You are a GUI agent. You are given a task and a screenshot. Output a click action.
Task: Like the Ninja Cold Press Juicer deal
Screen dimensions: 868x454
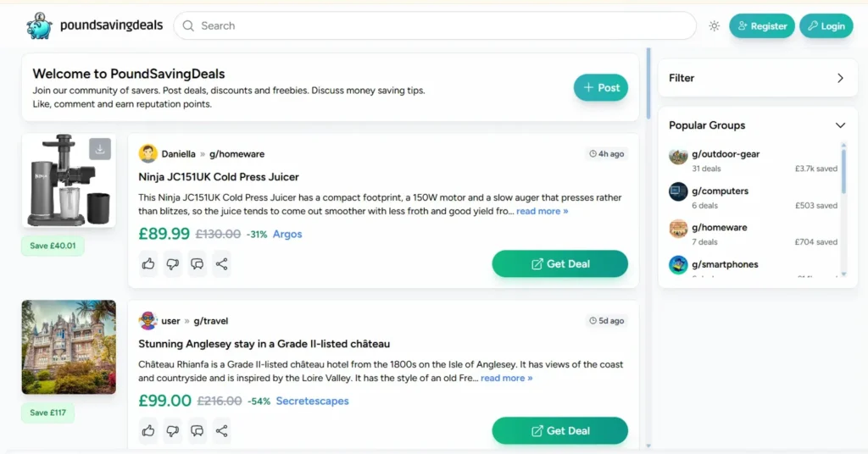(149, 264)
